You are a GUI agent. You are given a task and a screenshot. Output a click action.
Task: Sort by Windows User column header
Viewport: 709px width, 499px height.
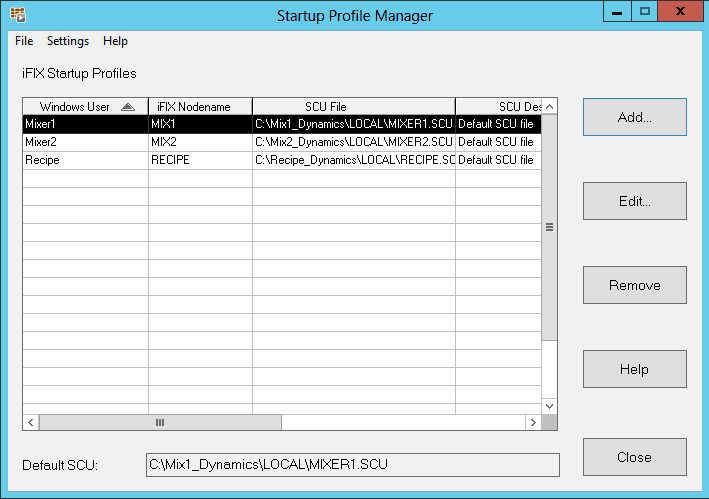85,107
